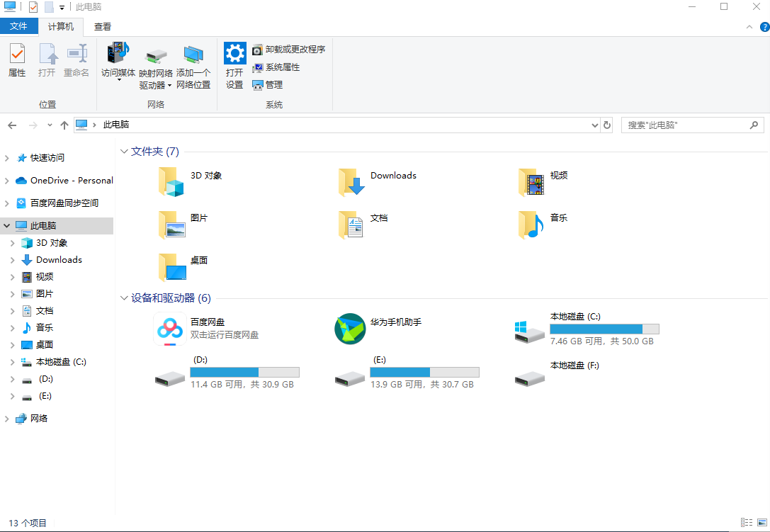The height and width of the screenshot is (532, 770).
Task: Collapse the 文件夹 (7) section chevron
Action: coord(123,151)
